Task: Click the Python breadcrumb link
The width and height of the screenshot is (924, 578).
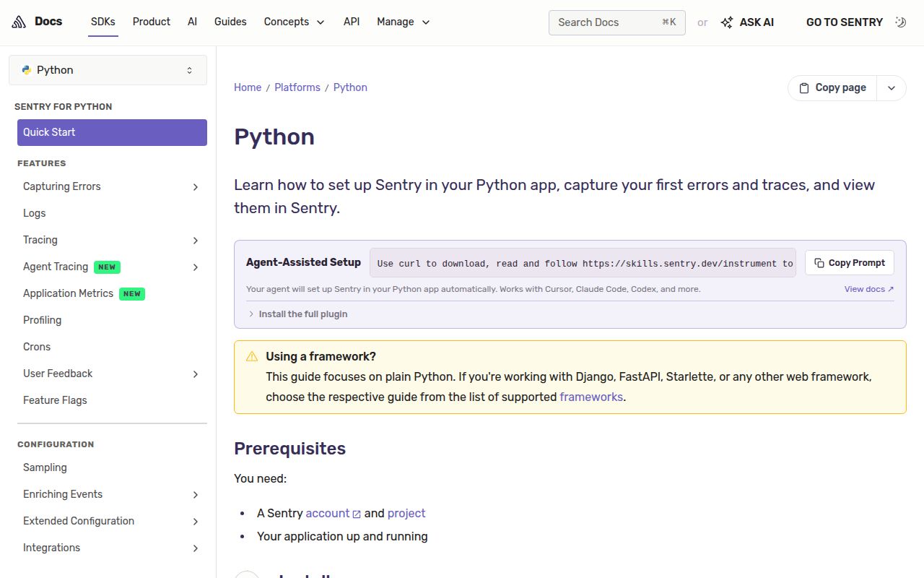Action: pyautogui.click(x=350, y=87)
